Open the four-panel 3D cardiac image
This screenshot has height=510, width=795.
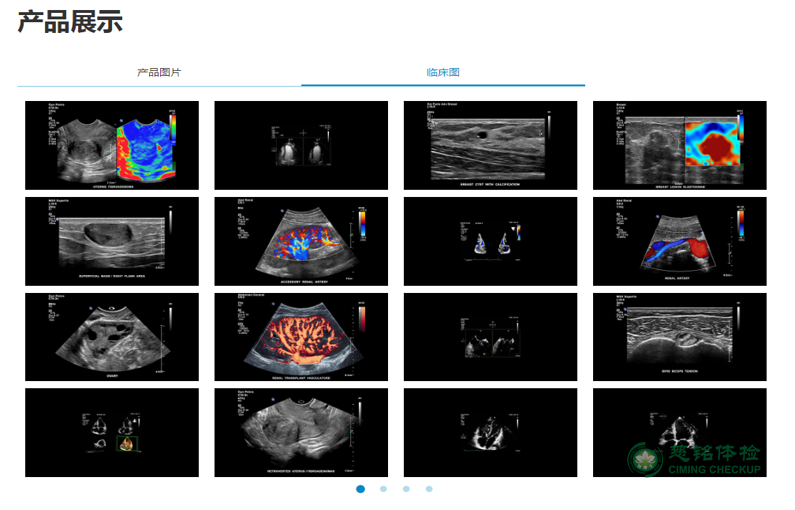tap(111, 433)
